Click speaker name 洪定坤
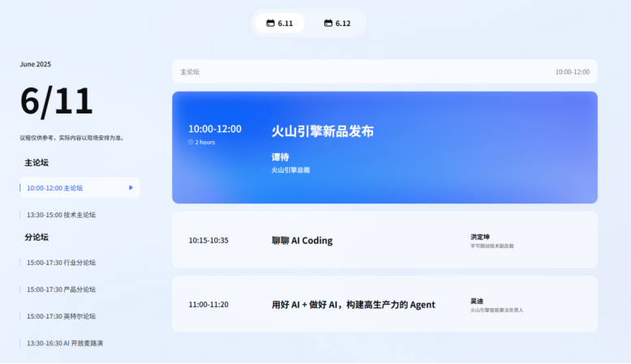 480,237
